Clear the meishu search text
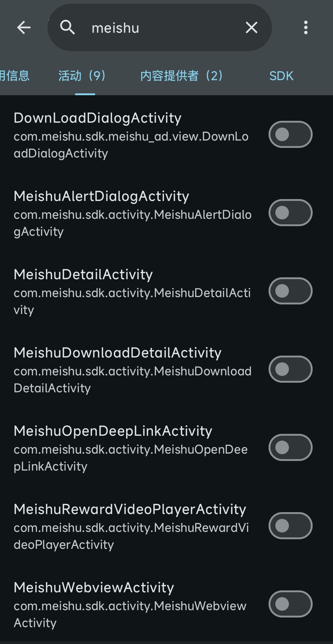The width and height of the screenshot is (333, 644). click(252, 28)
